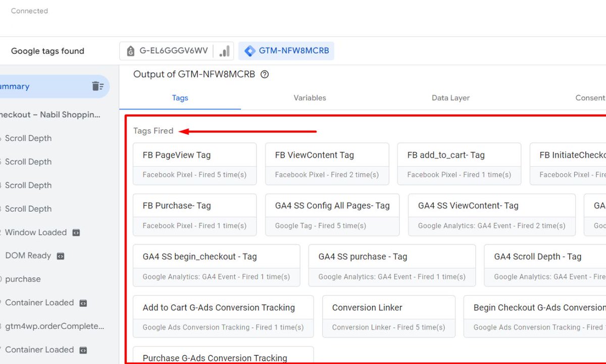Select the GTM-NFW8MCRB container chip

click(x=286, y=51)
